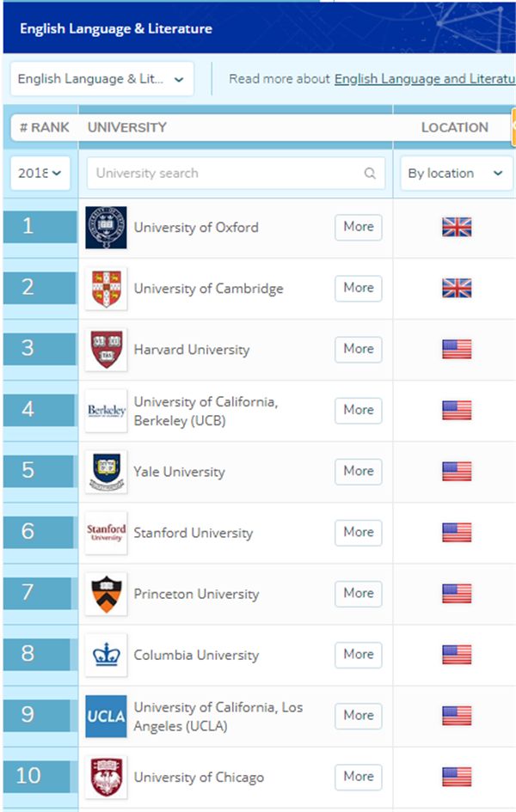
Task: Click the Harvard University shield logo
Action: 106,350
